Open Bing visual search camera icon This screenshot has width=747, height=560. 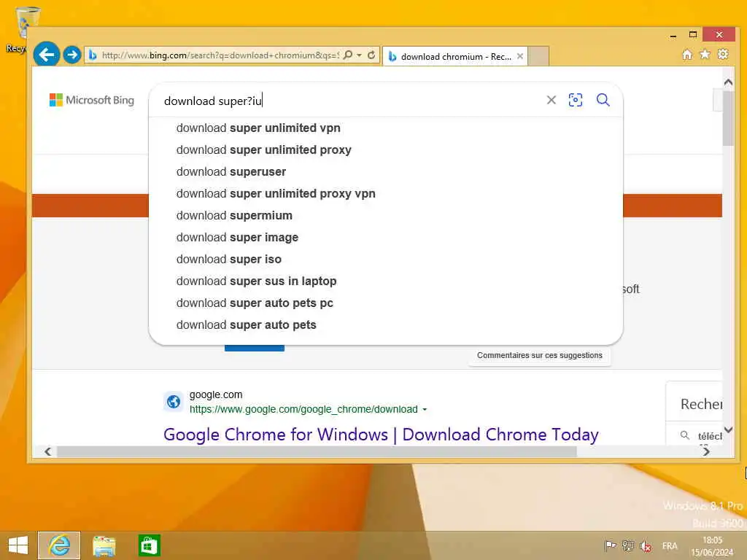[x=576, y=100]
